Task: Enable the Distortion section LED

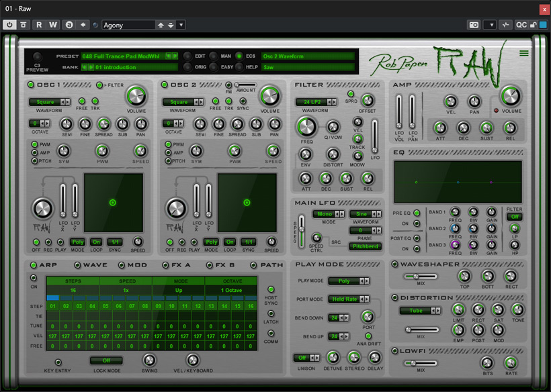Action: point(394,297)
